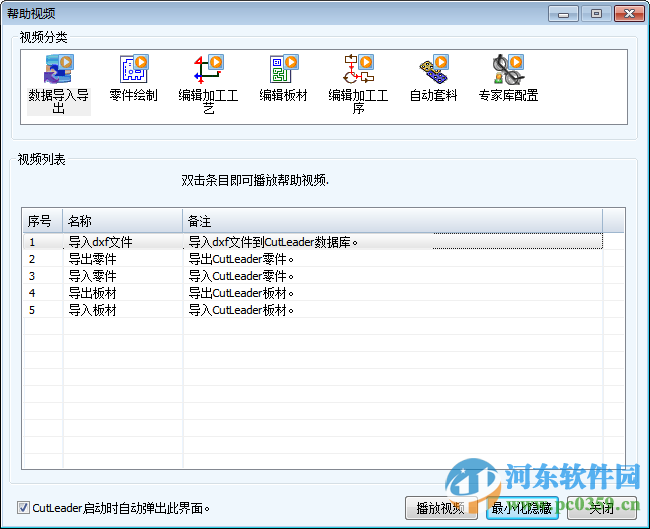Click the 备注 column header
The image size is (650, 529).
pyautogui.click(x=393, y=221)
